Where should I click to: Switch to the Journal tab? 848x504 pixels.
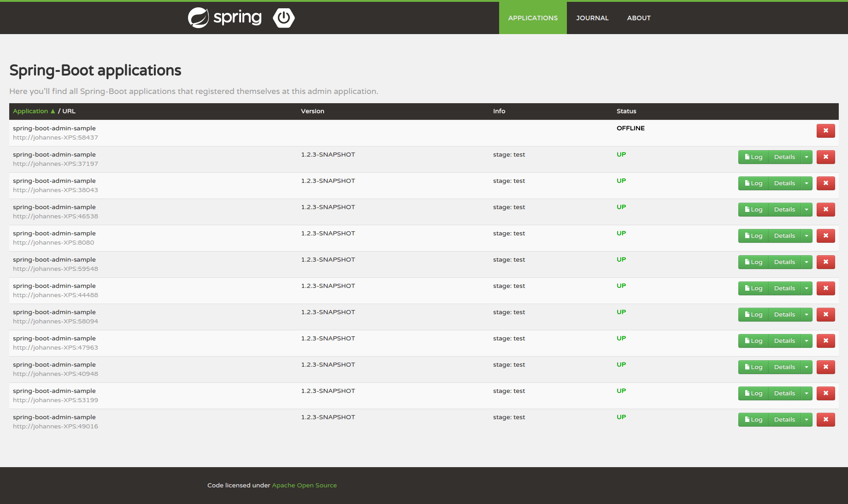click(x=592, y=18)
